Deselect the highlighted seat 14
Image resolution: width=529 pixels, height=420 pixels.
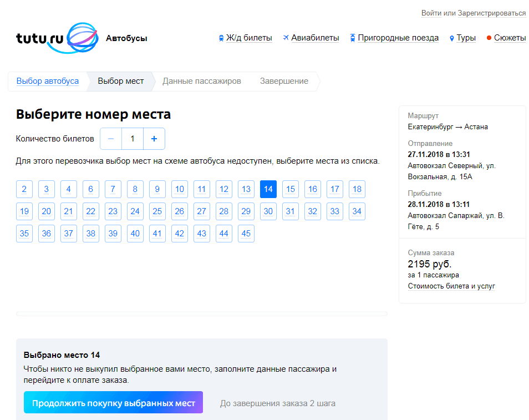click(x=268, y=189)
